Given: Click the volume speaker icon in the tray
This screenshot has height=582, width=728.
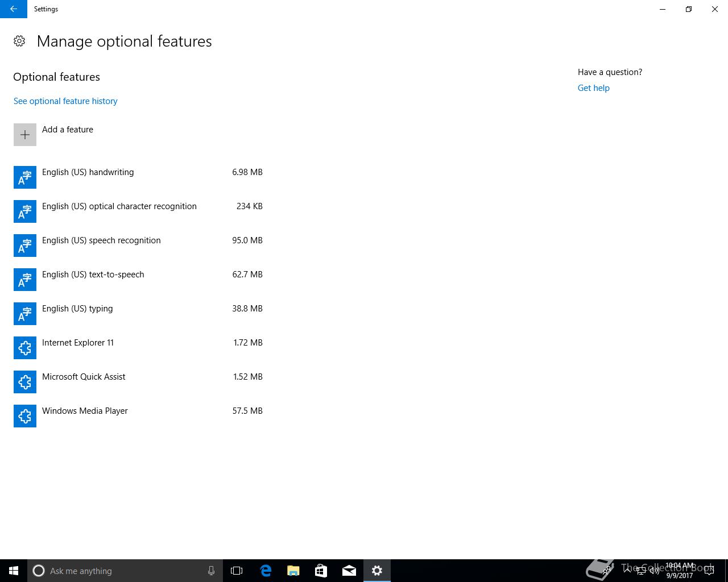Looking at the screenshot, I should (654, 571).
